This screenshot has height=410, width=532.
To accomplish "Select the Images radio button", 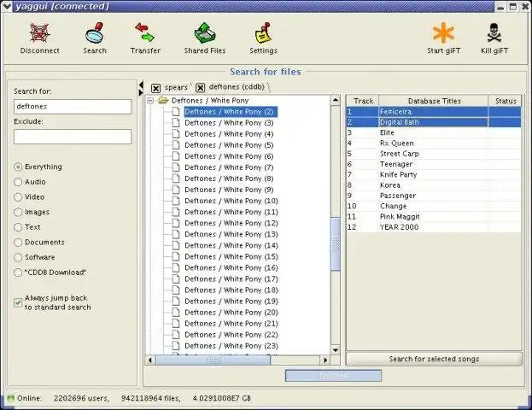I will click(18, 212).
